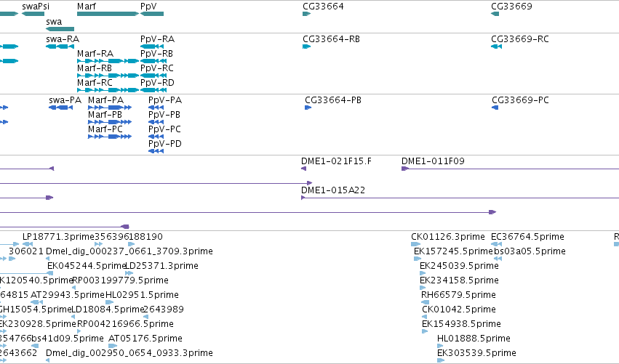Click the 306021 EST label

(x=26, y=251)
